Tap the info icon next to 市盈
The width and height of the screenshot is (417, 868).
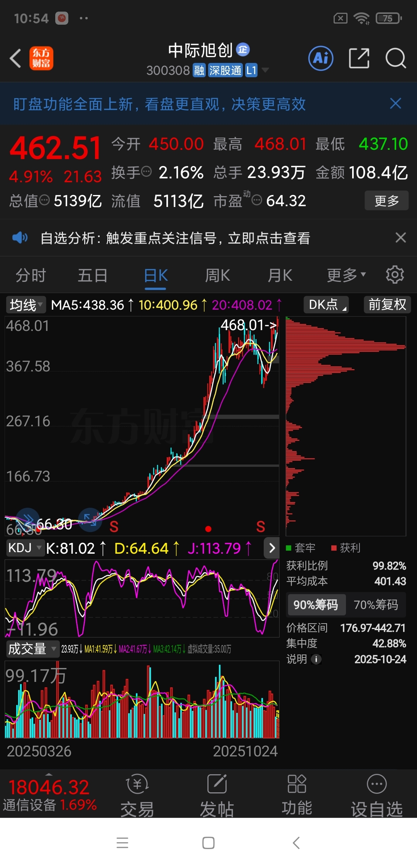tap(257, 200)
